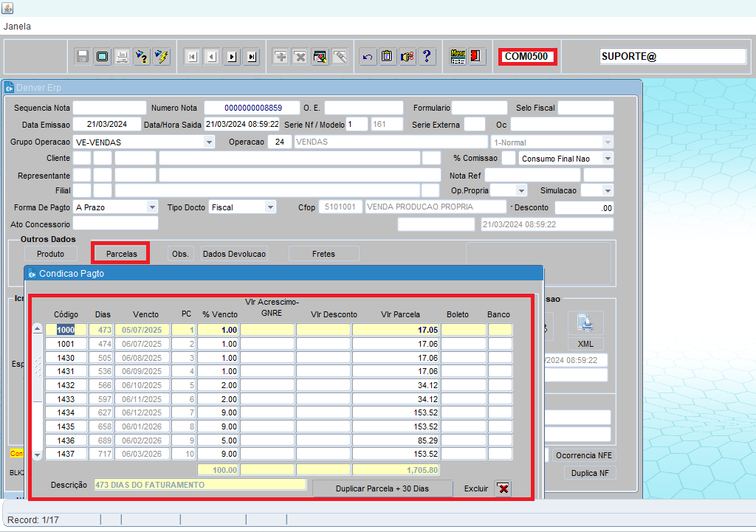Click the undo arrow toolbar icon
Image resolution: width=756 pixels, height=532 pixels.
[368, 57]
